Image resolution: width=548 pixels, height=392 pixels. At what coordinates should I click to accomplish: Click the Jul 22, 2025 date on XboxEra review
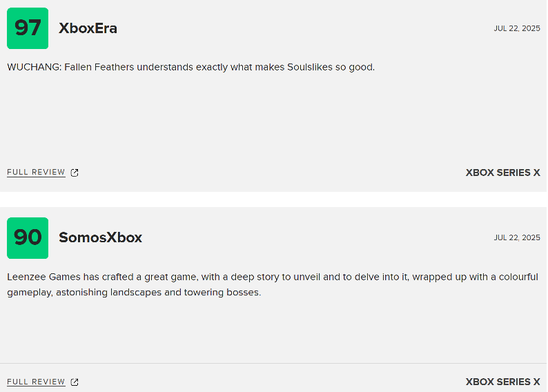point(517,28)
